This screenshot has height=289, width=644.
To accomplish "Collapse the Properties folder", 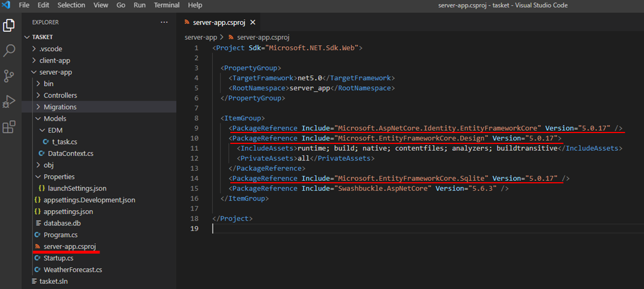I will (x=38, y=177).
